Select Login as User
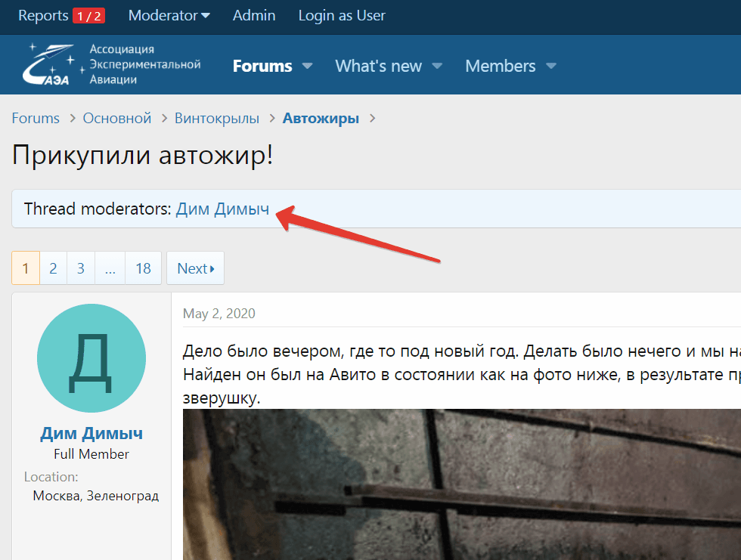This screenshot has height=560, width=741. coord(342,16)
